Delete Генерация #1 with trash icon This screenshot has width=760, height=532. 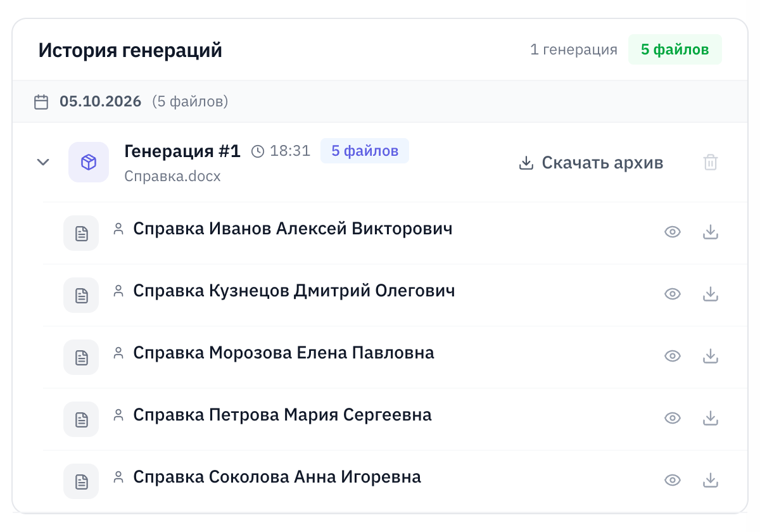point(711,163)
